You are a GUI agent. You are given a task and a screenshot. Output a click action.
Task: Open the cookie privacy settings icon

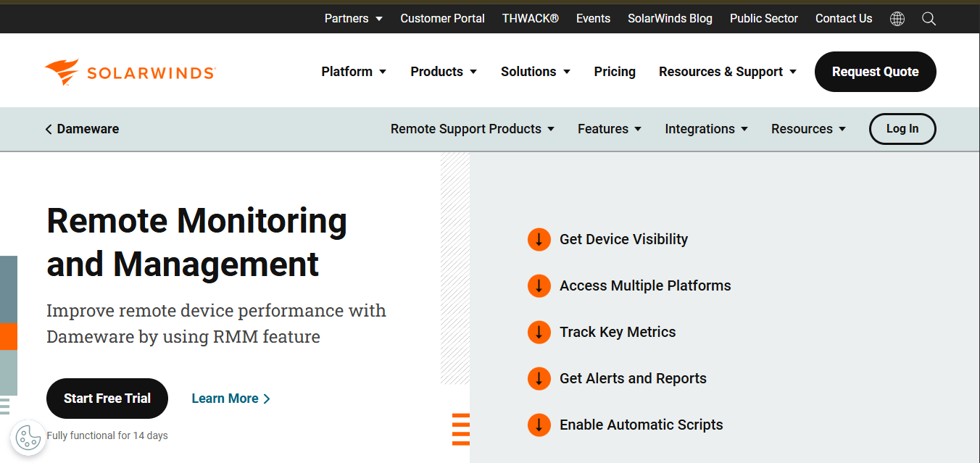[28, 438]
